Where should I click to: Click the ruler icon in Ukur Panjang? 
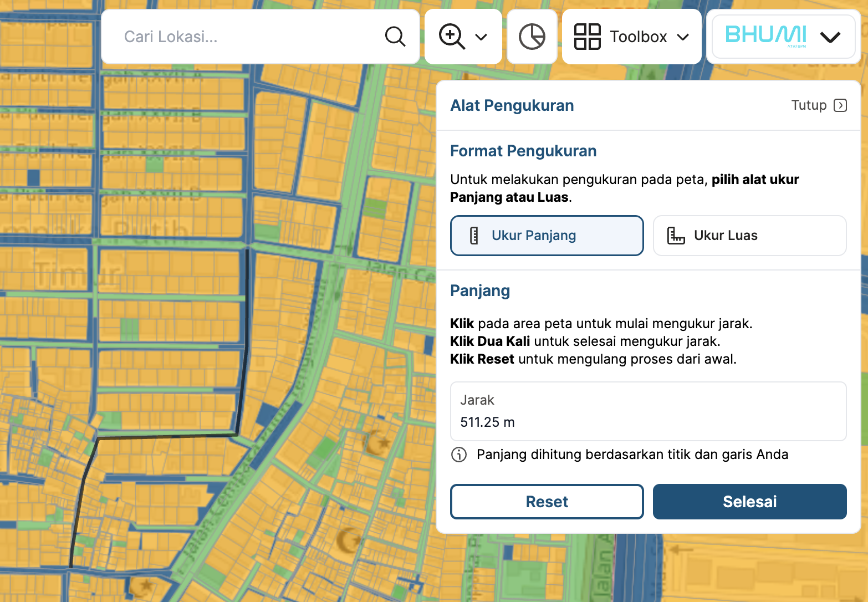click(474, 236)
